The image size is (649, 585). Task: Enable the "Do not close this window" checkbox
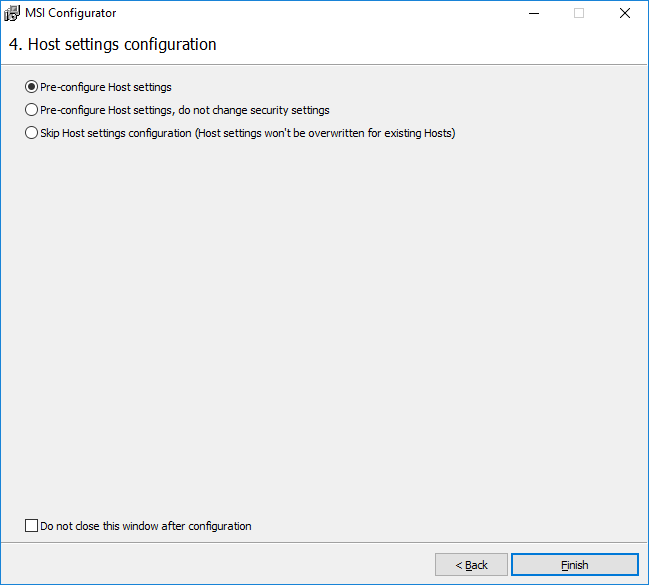[x=31, y=526]
